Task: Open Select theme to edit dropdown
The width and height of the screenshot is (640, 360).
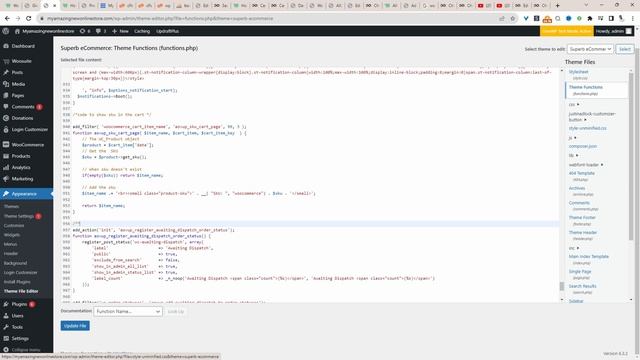Action: pos(590,49)
